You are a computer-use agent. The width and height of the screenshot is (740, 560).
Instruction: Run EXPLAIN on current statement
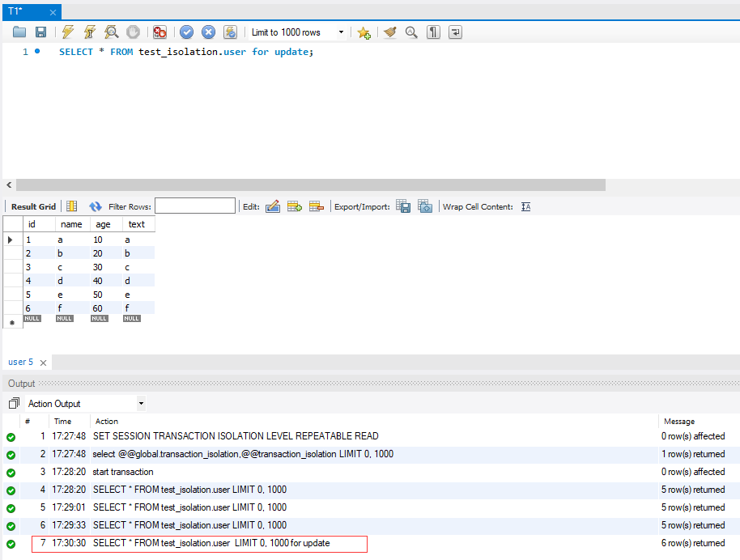coord(112,32)
